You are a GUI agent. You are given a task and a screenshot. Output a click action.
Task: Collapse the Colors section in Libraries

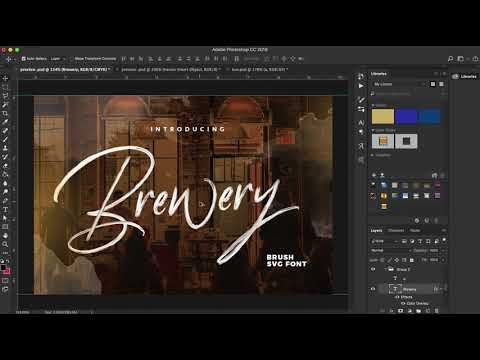coord(373,105)
